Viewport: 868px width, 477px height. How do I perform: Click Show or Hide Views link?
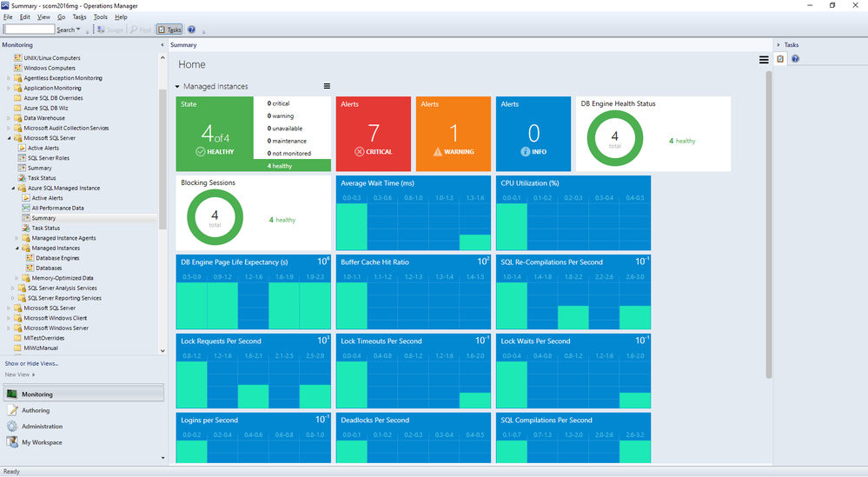pyautogui.click(x=31, y=363)
